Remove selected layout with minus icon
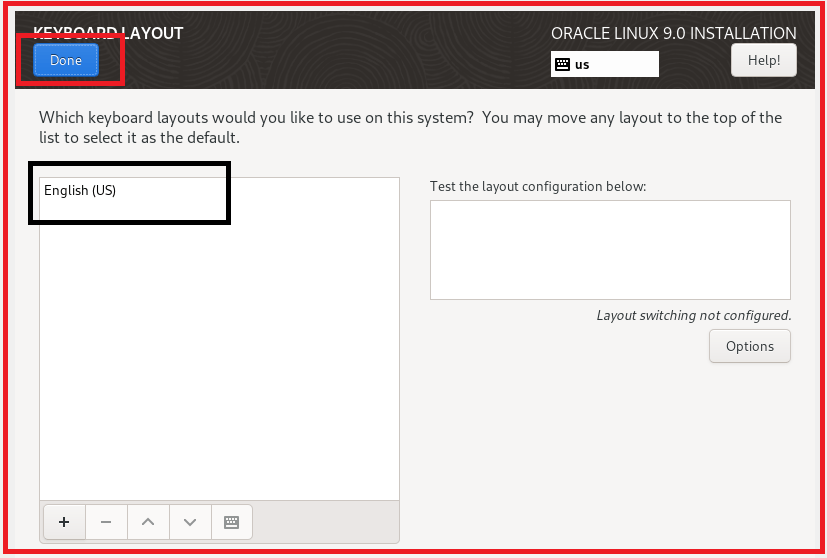Viewport: 827px width, 558px height. coord(106,522)
